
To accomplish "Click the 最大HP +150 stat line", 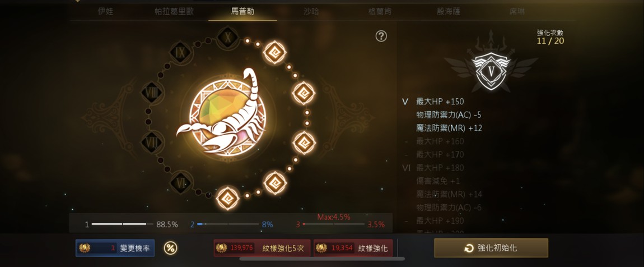I will click(440, 102).
